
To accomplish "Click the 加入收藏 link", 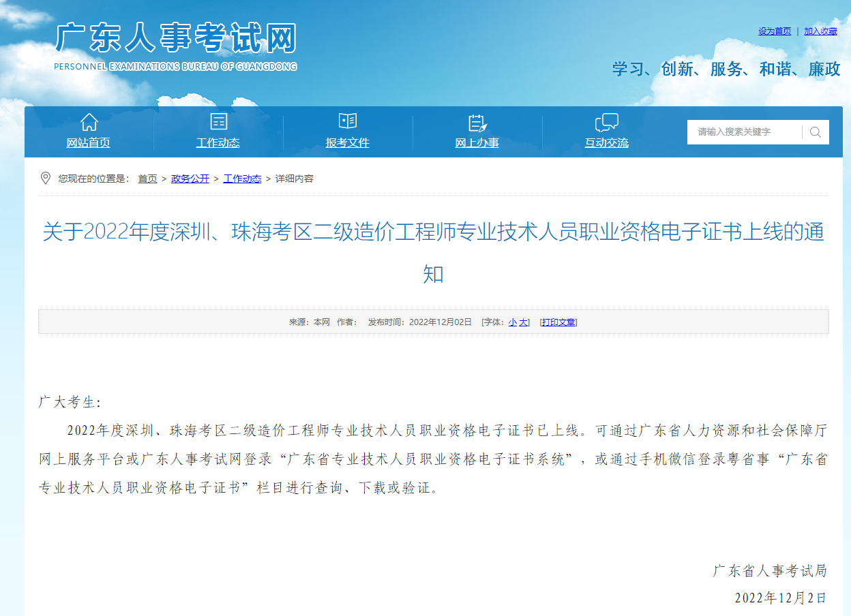I will 820,31.
